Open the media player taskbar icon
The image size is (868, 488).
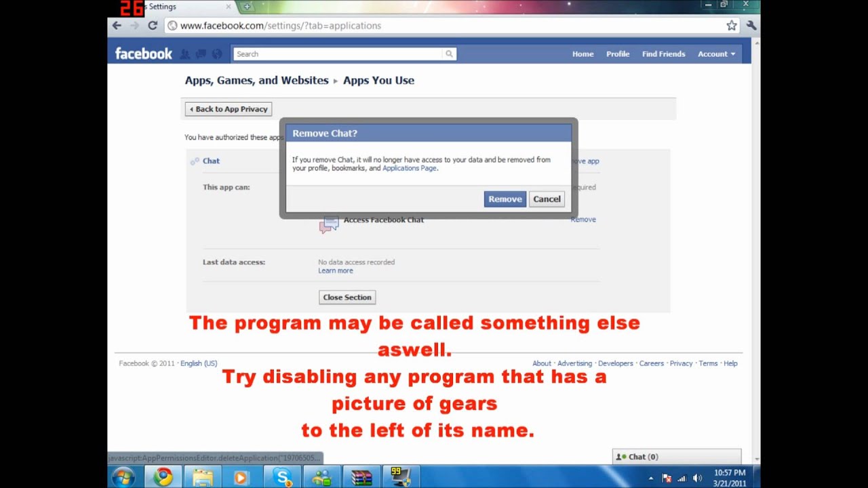pos(241,477)
